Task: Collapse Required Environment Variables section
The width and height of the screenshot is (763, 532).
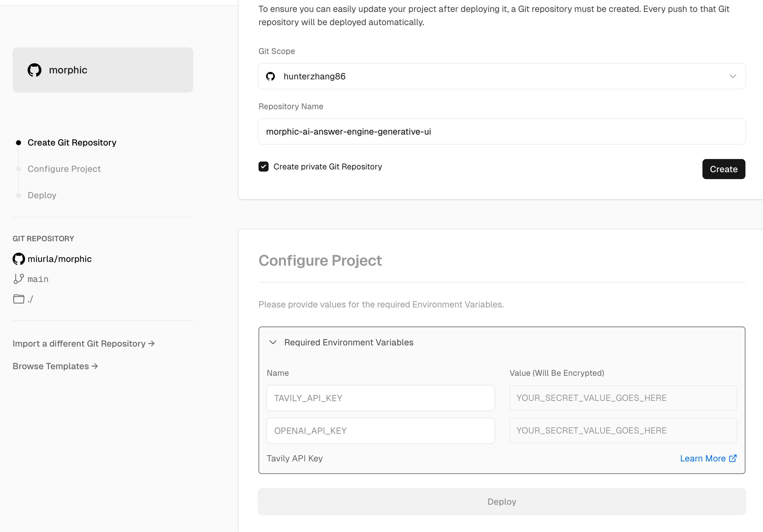Action: click(273, 342)
